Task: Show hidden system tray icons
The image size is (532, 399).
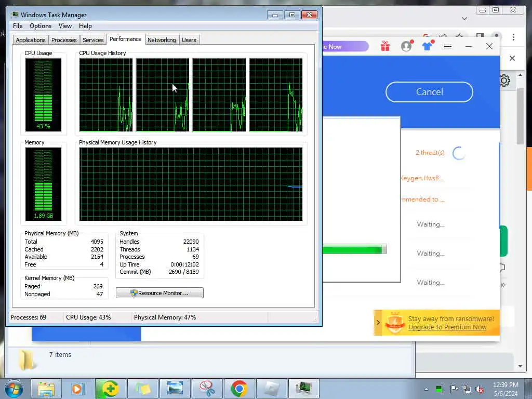Action: coord(426,389)
